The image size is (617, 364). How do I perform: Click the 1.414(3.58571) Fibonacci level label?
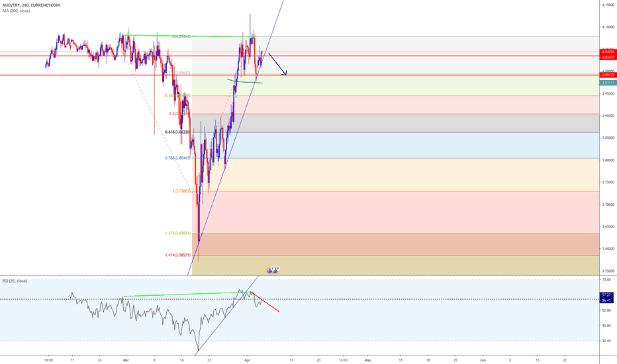(177, 255)
